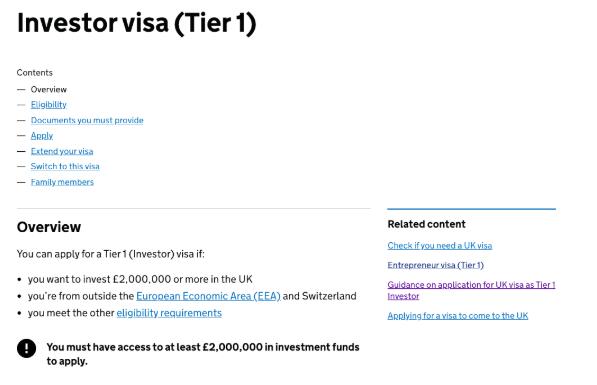Screen dimensions: 597x385
Task: Go to Family members section
Action: click(x=62, y=182)
